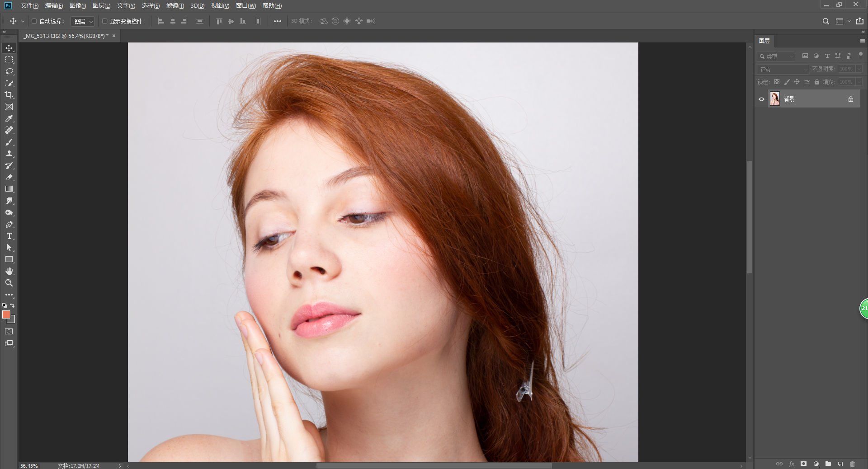868x469 pixels.
Task: Toggle pixel layer filter
Action: [x=805, y=56]
